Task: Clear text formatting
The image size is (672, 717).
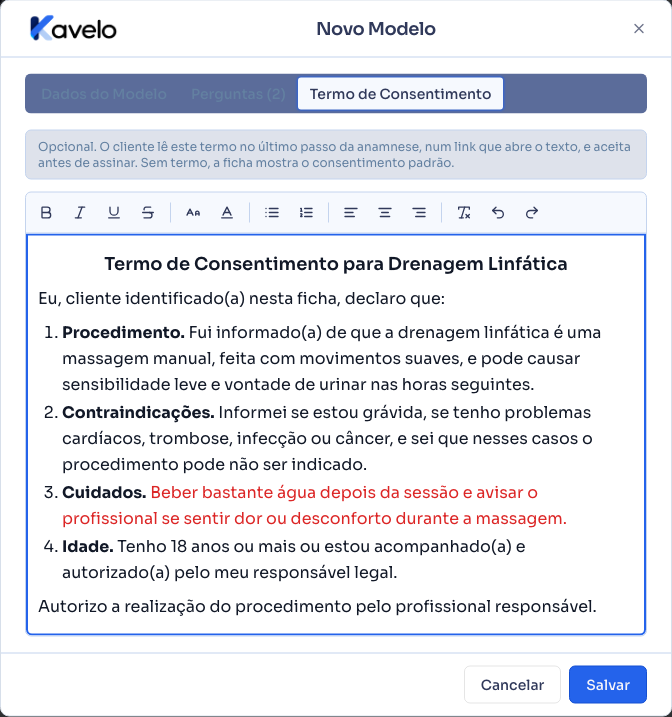Action: pos(464,213)
